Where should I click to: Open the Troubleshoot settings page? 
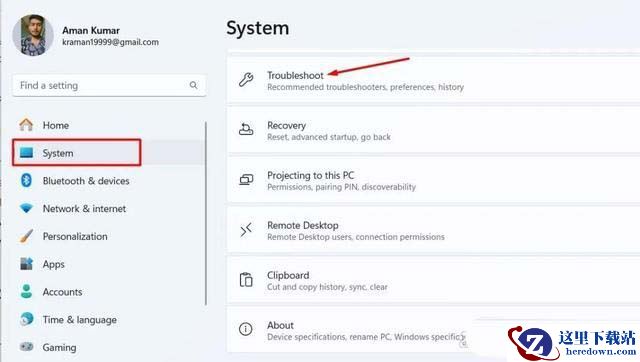coord(433,80)
